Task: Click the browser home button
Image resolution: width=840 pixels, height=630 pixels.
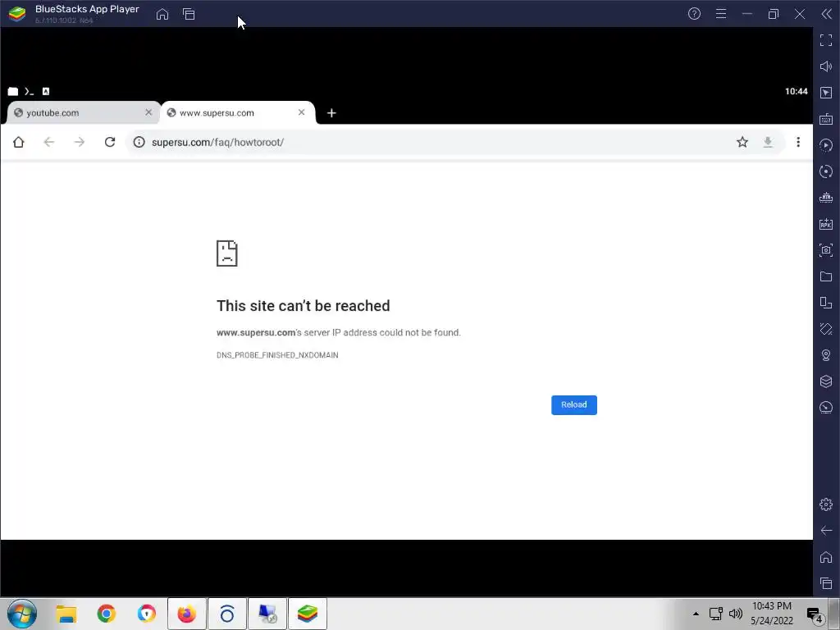Action: pyautogui.click(x=19, y=142)
